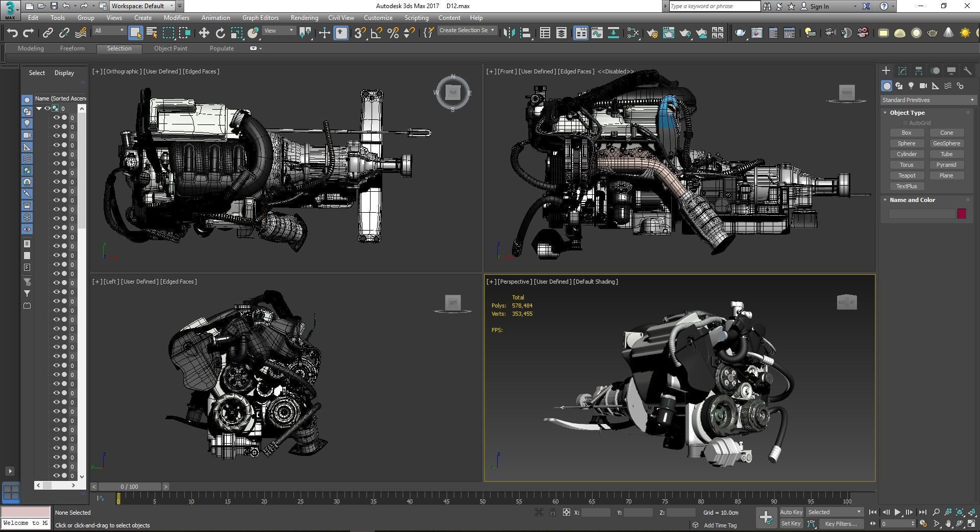Click the Align tool icon
The image size is (980, 532).
pyautogui.click(x=525, y=33)
